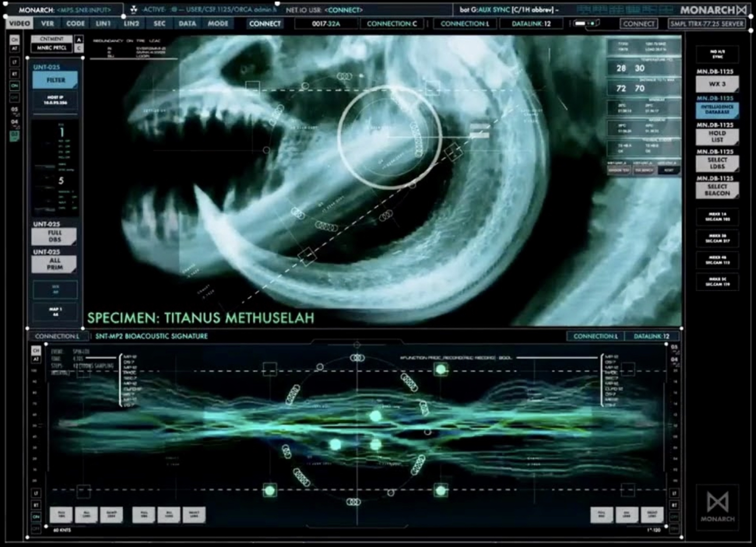Click DATALINK:12 in the top bar
The image size is (756, 547).
[x=531, y=23]
